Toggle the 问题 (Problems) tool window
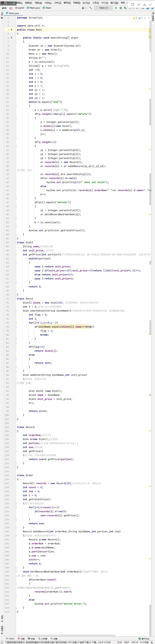 tap(21, 639)
